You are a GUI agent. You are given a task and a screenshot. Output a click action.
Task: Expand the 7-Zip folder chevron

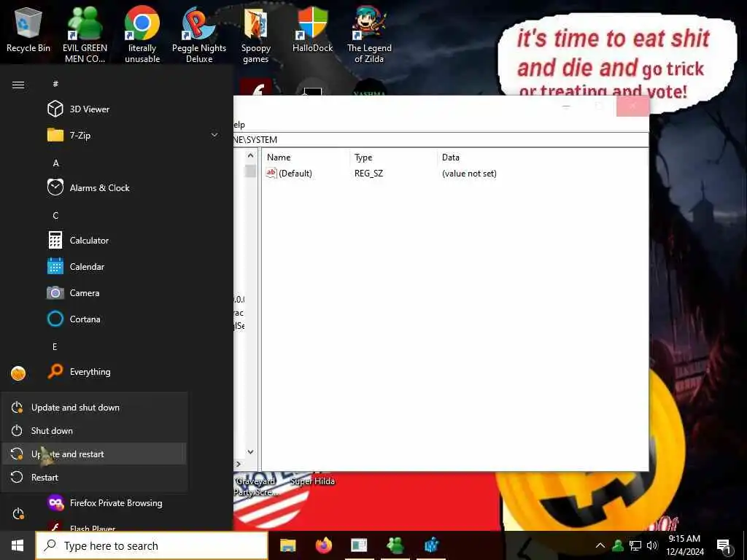point(214,135)
